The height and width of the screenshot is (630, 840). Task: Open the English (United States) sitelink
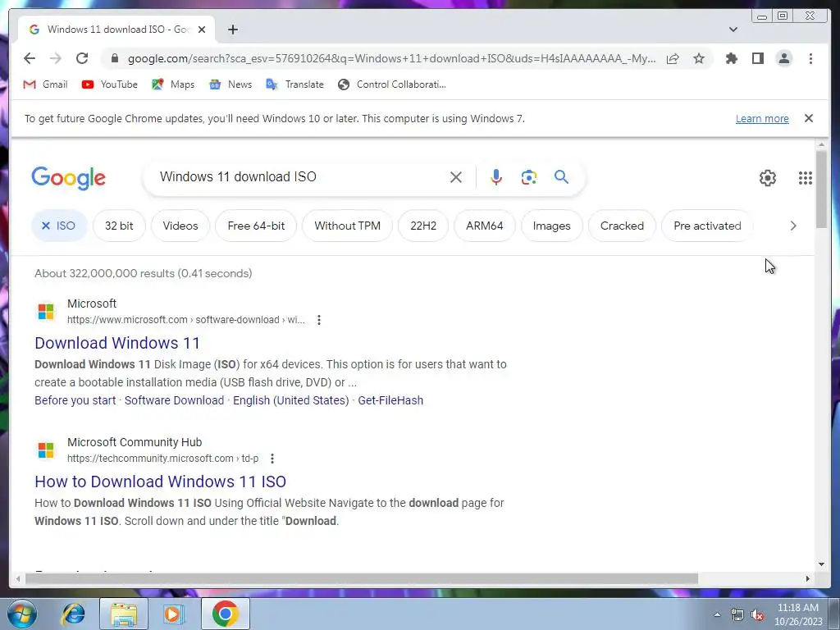click(x=291, y=400)
